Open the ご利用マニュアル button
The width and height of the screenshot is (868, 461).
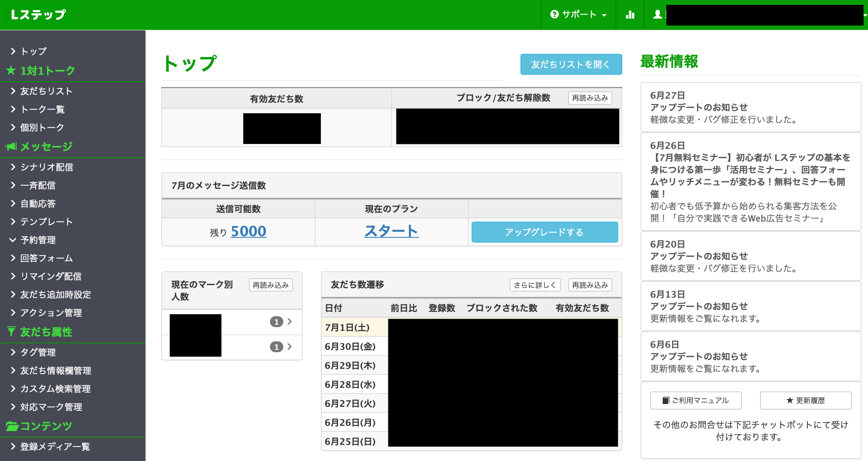(696, 400)
